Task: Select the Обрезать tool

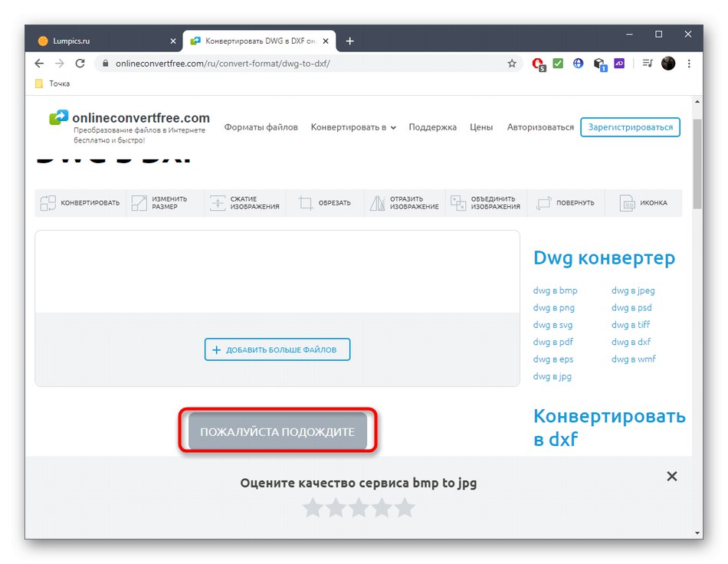Action: pyautogui.click(x=325, y=203)
